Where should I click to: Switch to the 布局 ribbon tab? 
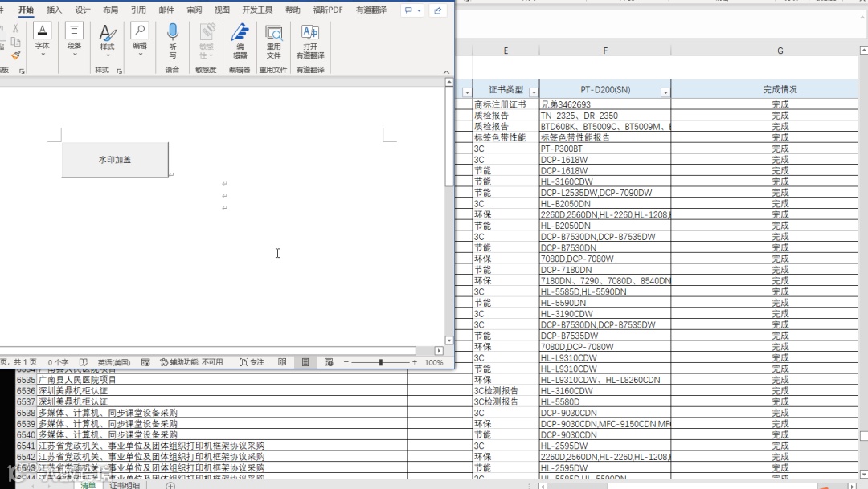point(110,10)
